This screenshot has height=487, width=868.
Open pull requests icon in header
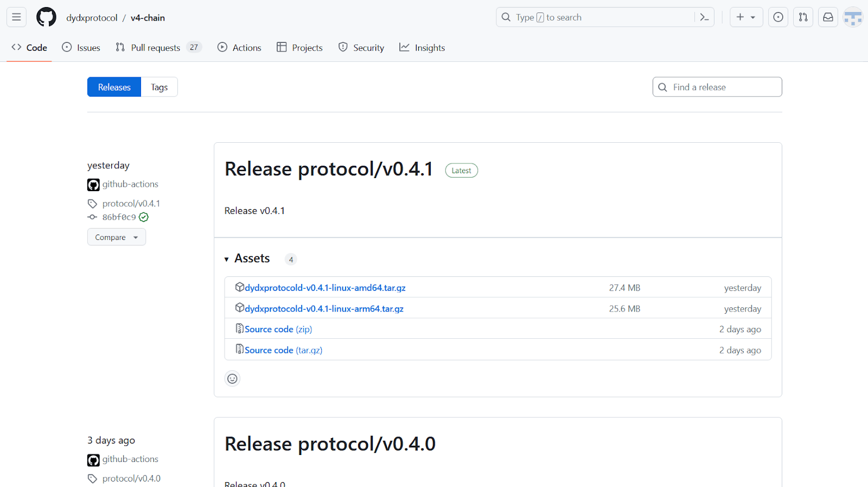(803, 17)
